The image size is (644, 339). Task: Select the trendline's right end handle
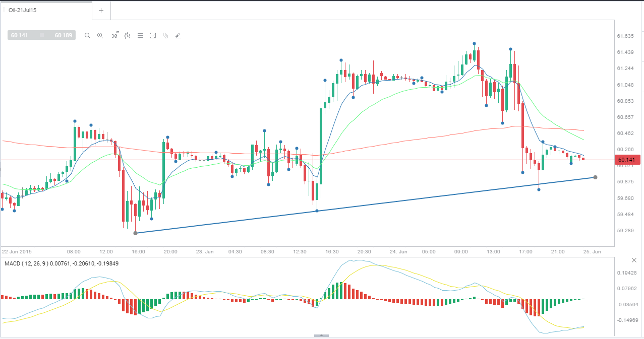[x=596, y=177]
